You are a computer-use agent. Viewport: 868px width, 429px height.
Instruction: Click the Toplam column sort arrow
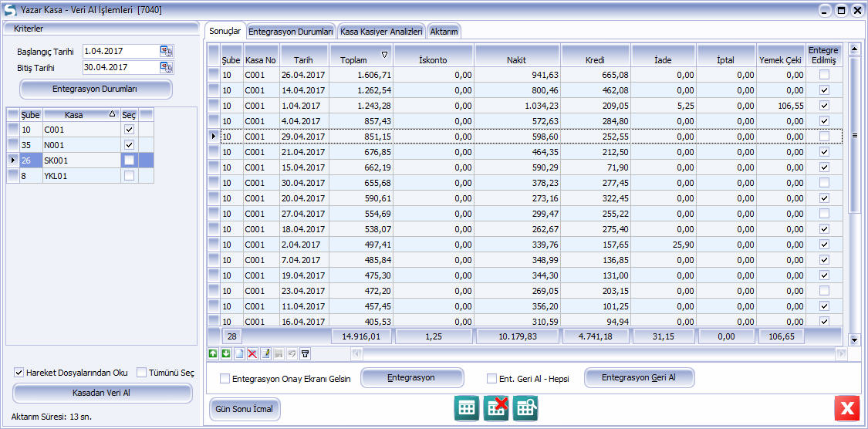coord(384,55)
